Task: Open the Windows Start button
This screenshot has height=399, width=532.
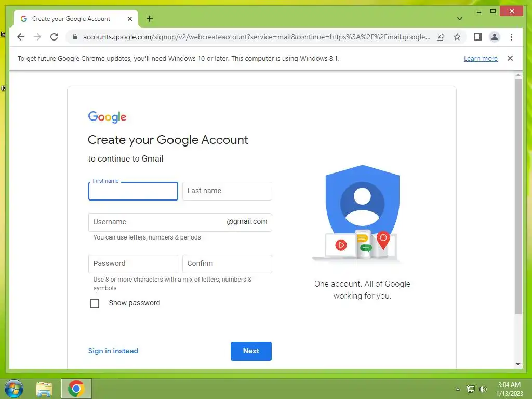Action: [x=14, y=389]
